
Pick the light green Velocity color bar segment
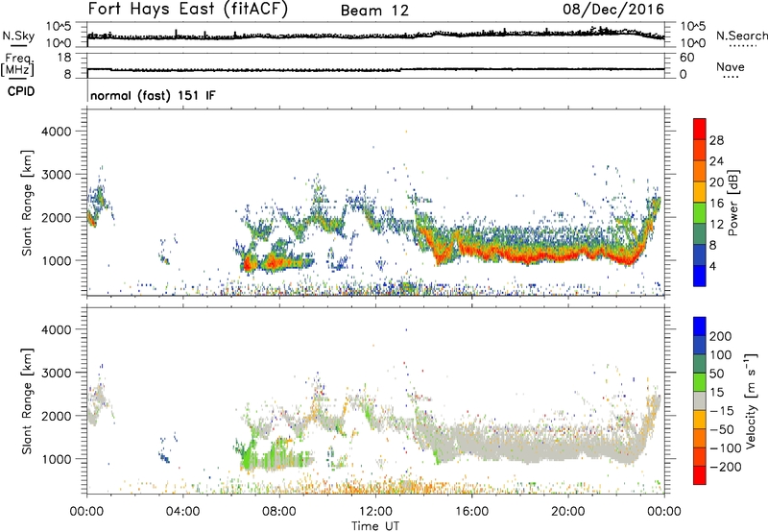(700, 383)
